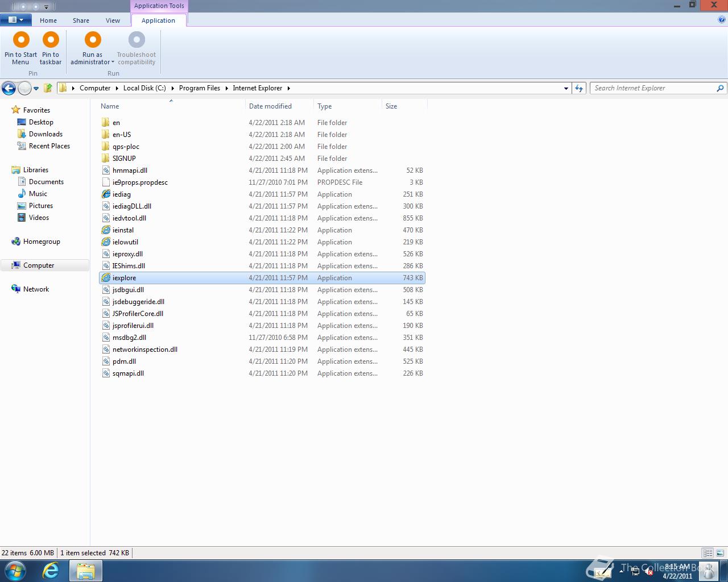Switch to the Share ribbon tab
728x582 pixels.
pos(81,20)
